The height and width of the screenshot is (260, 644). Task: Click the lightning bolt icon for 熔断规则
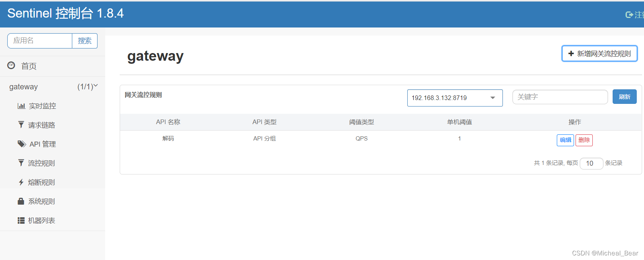point(21,182)
